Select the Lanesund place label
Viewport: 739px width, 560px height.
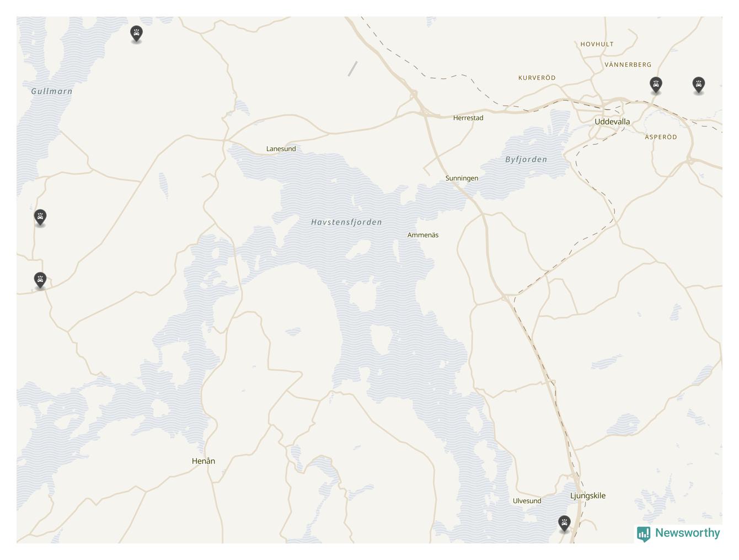coord(281,148)
